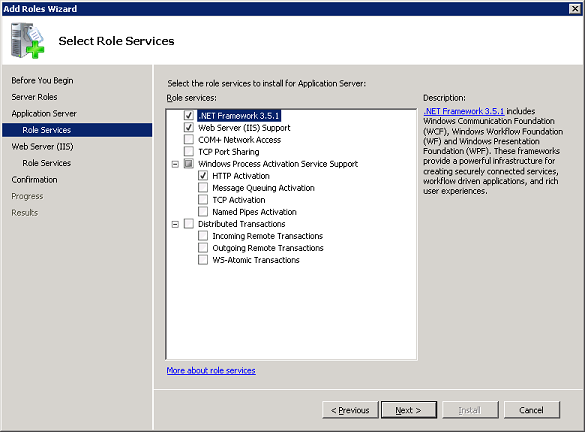Image resolution: width=585 pixels, height=432 pixels.
Task: Click the Previous button
Action: (x=350, y=410)
